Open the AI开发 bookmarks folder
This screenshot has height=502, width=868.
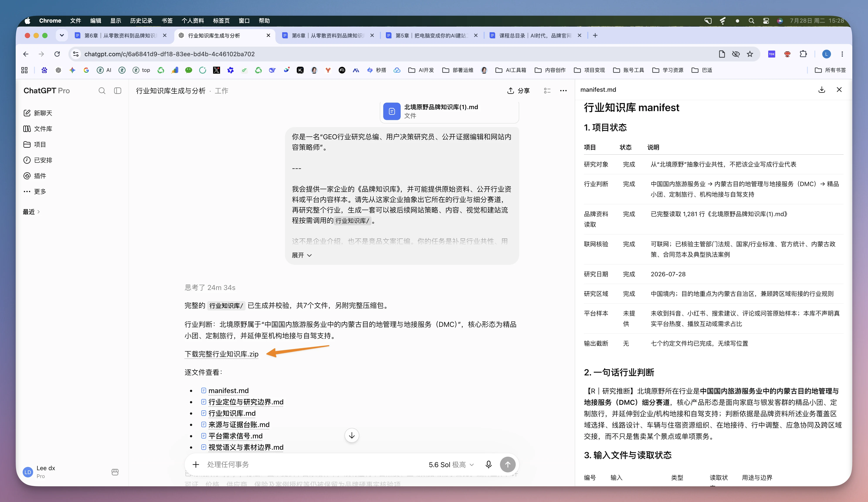click(421, 70)
